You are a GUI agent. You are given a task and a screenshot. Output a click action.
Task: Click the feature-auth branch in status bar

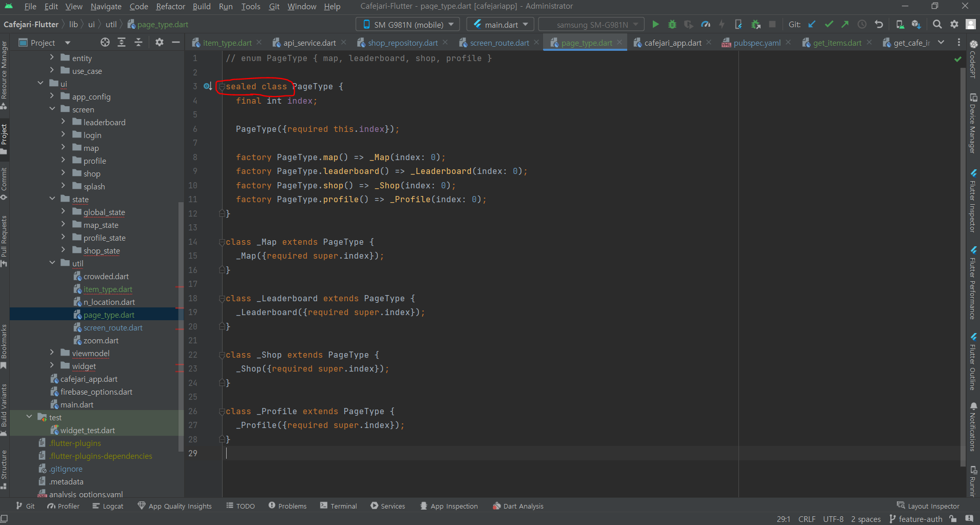(x=916, y=519)
